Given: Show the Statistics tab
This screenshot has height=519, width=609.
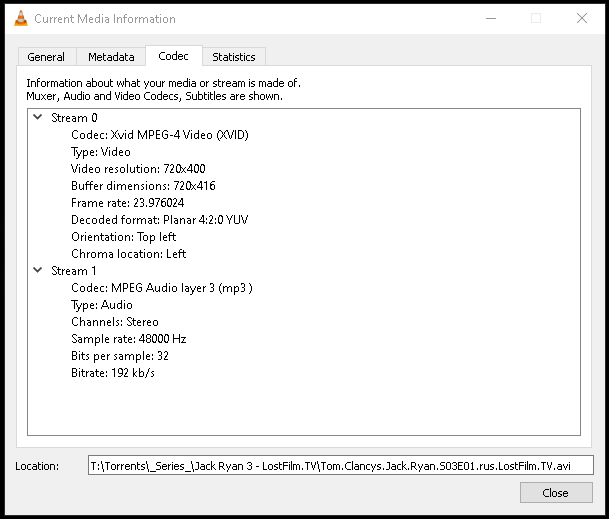Looking at the screenshot, I should [234, 57].
